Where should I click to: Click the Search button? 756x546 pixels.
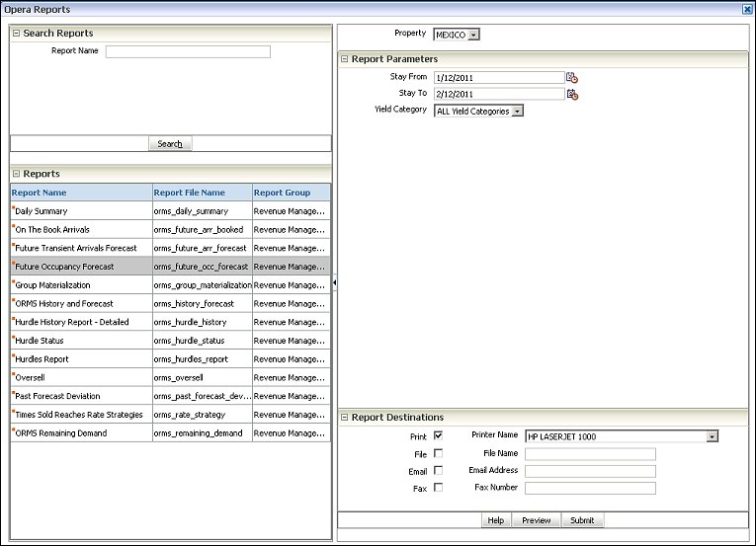(x=170, y=144)
